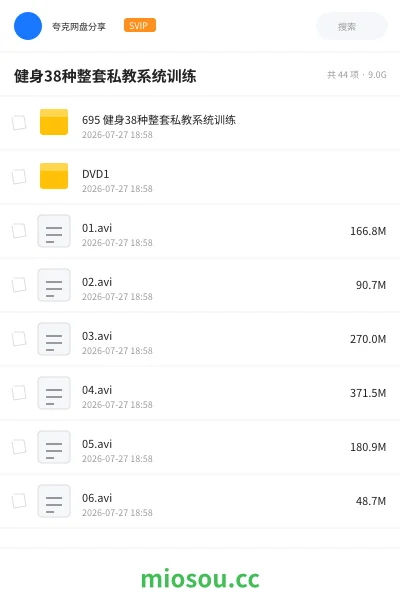Visit the miosou.cc green link

[200, 579]
